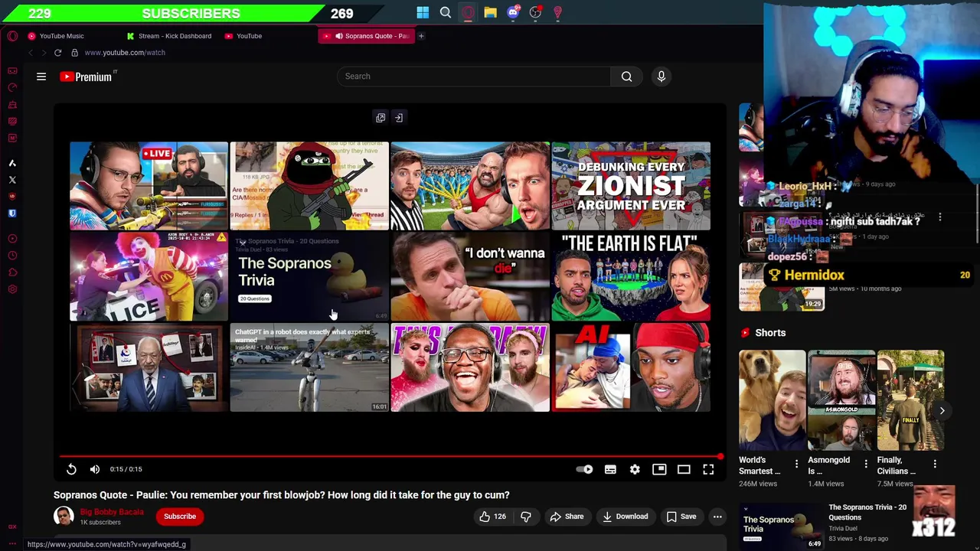This screenshot has width=980, height=551.
Task: Click the site info lock icon in address bar
Action: click(74, 53)
